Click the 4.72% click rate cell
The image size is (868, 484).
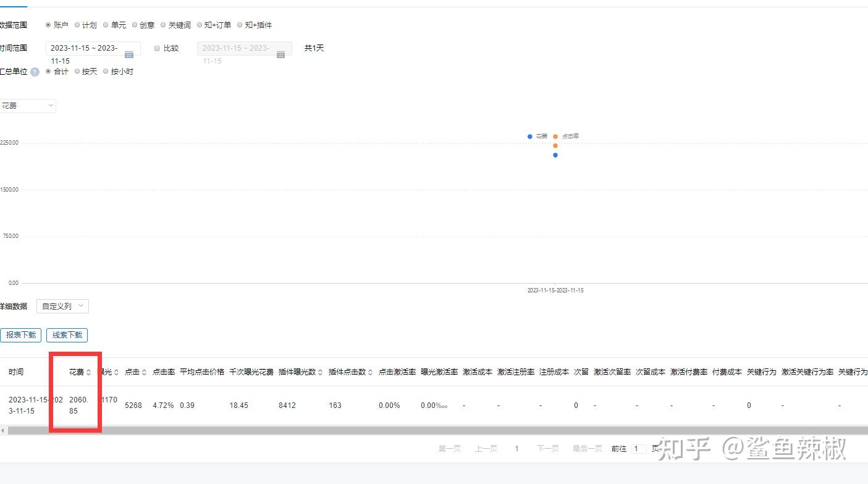coord(163,405)
